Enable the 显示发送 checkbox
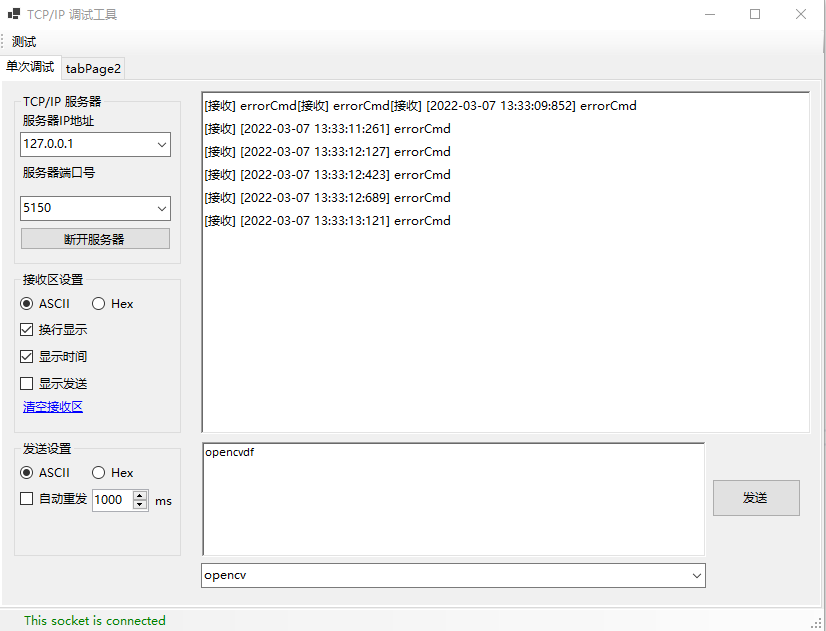Screen dimensions: 826x631 pyautogui.click(x=27, y=384)
